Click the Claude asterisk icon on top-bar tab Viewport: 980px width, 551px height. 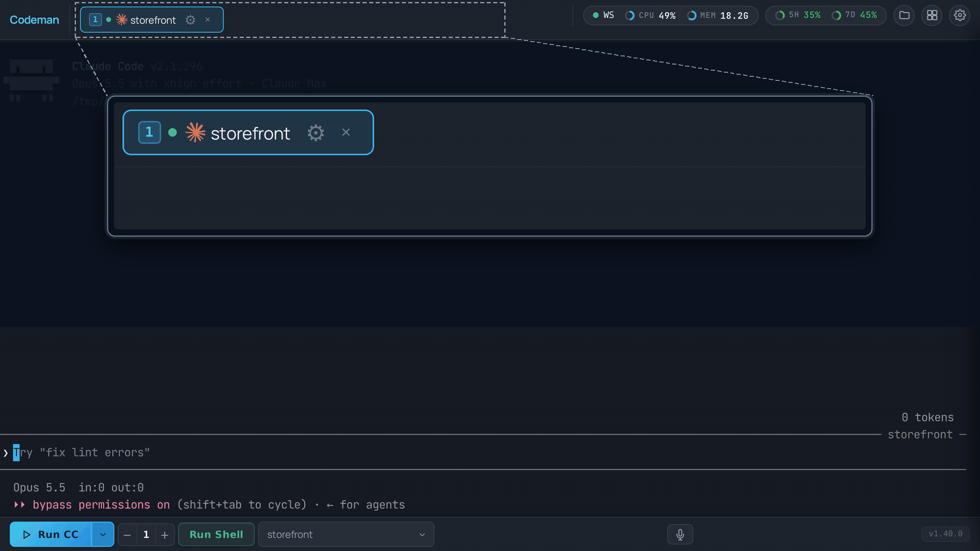click(x=121, y=20)
